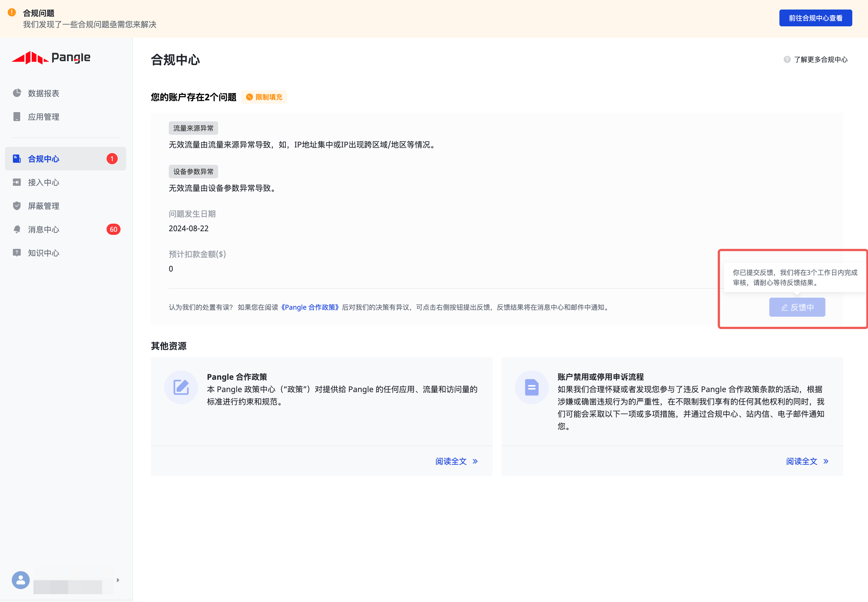Click the 账户禁用或停用申诉流程 card title
The width and height of the screenshot is (868, 602).
pyautogui.click(x=601, y=377)
